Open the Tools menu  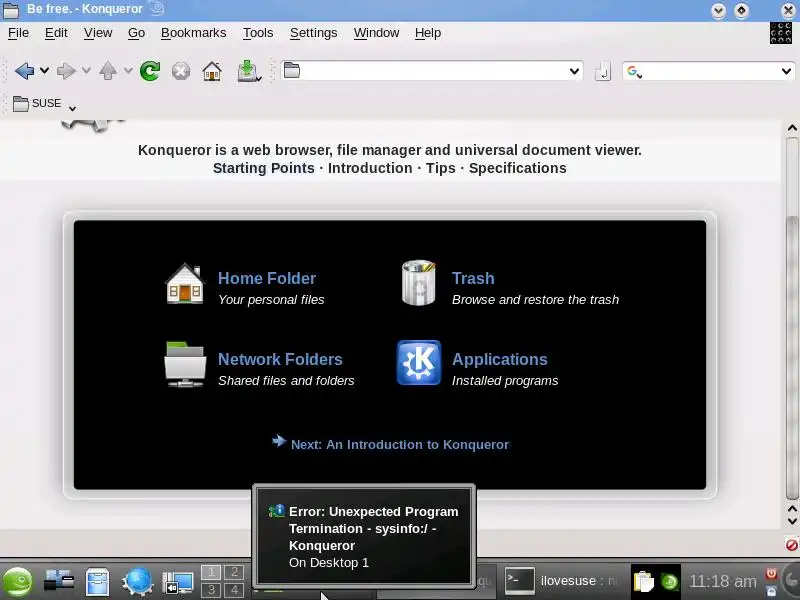click(x=258, y=33)
